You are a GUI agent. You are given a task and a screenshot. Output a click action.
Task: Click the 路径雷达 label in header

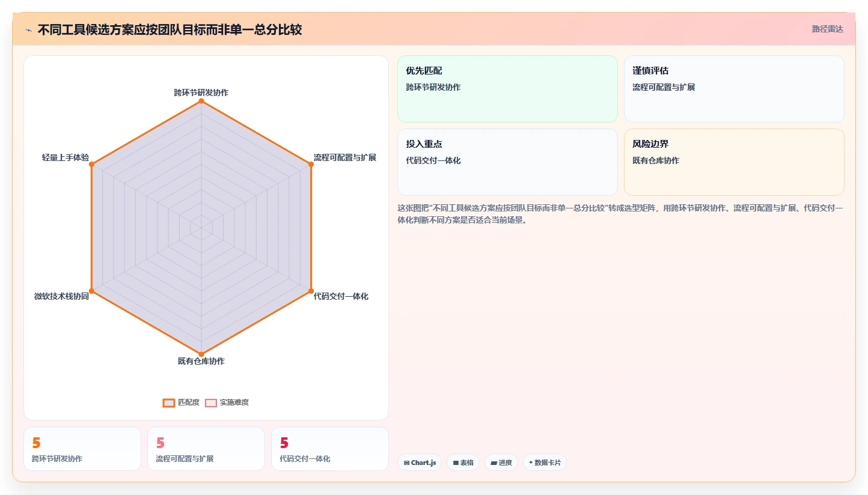pyautogui.click(x=828, y=29)
